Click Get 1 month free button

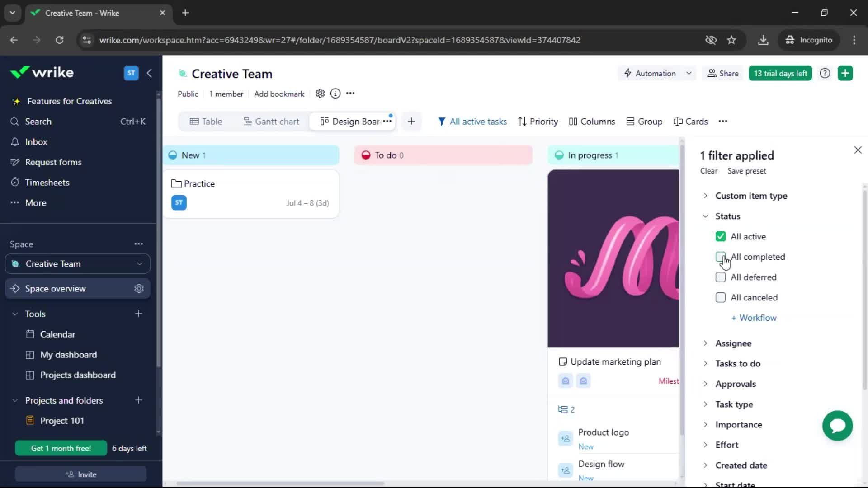(x=61, y=449)
